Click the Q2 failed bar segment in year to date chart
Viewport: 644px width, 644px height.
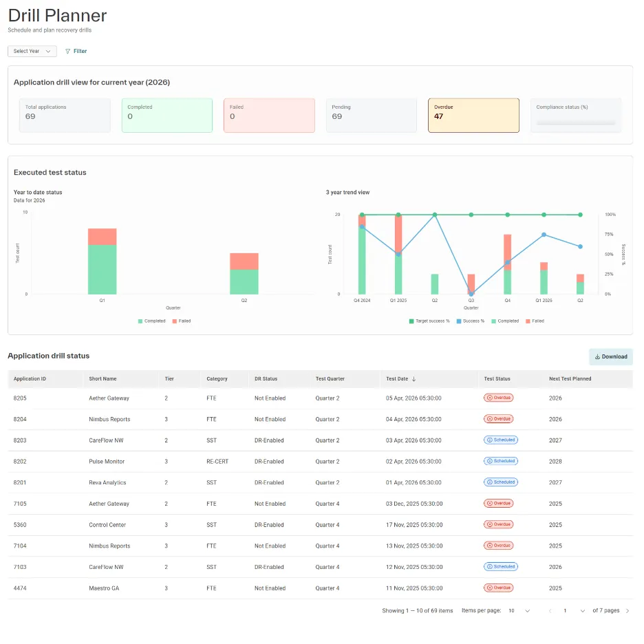click(244, 261)
